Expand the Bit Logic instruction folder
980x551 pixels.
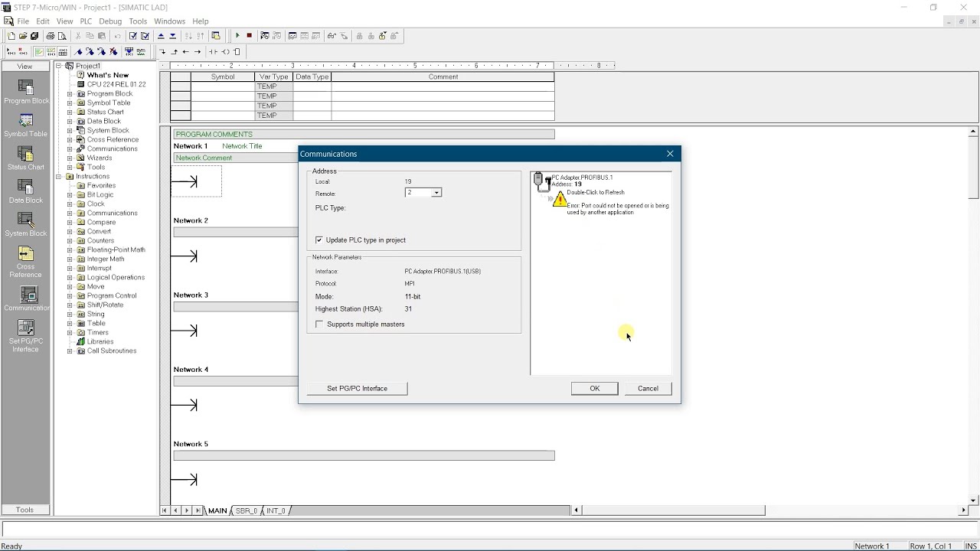pos(70,194)
